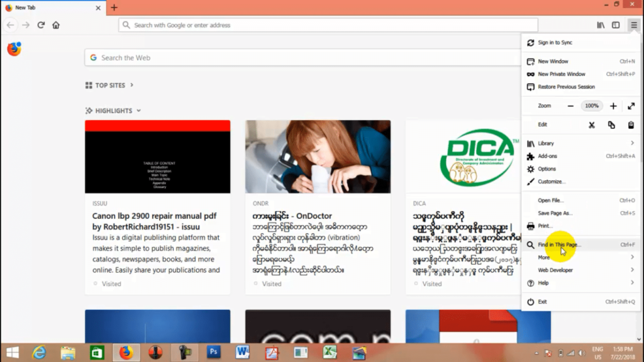Screen dimensions: 644x362
Task: Click the Library toolbar icon
Action: [x=601, y=25]
